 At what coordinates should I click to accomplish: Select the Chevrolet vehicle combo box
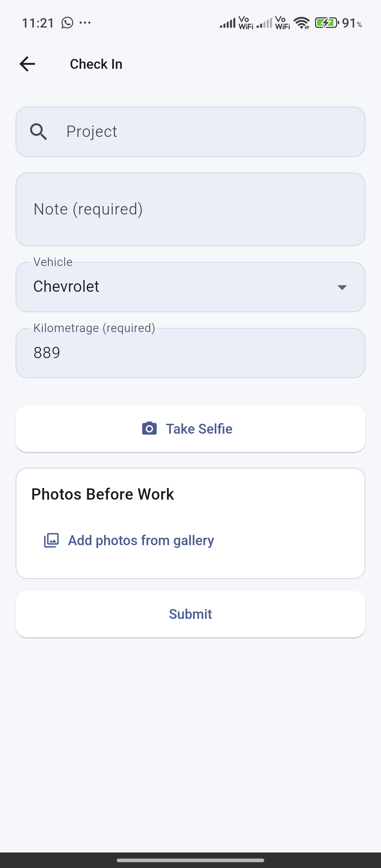[x=176, y=287]
